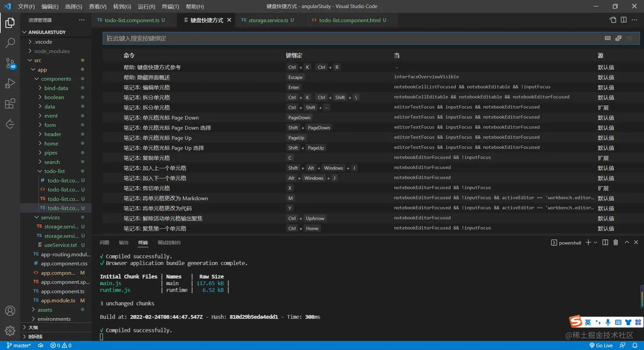The width and height of the screenshot is (644, 350).
Task: Open notifications bell in status bar
Action: [635, 346]
